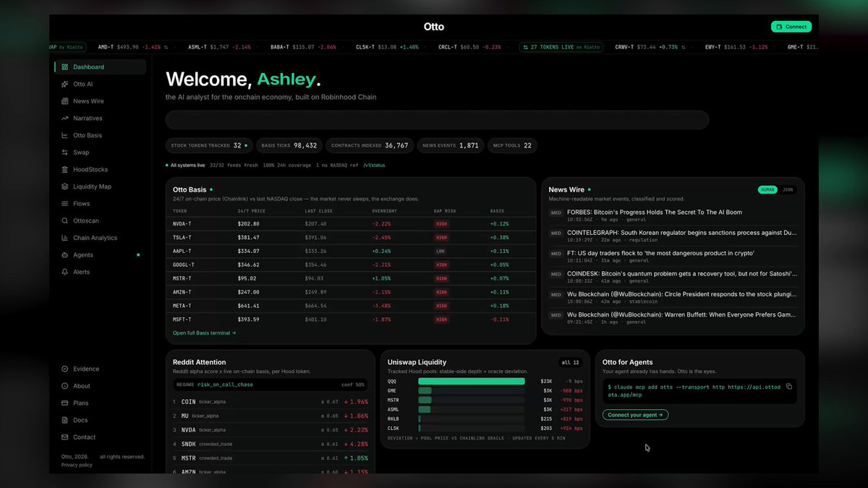Open Plans via its card icon
This screenshot has width=868, height=488.
pos(65,403)
